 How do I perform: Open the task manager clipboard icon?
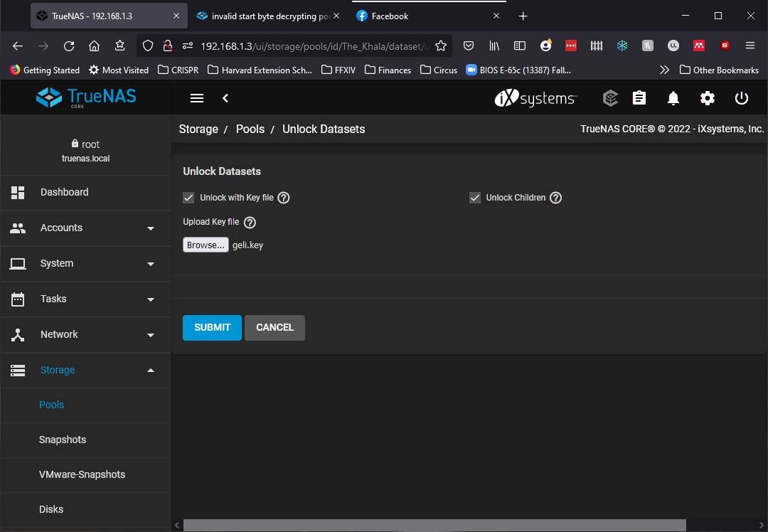tap(639, 98)
